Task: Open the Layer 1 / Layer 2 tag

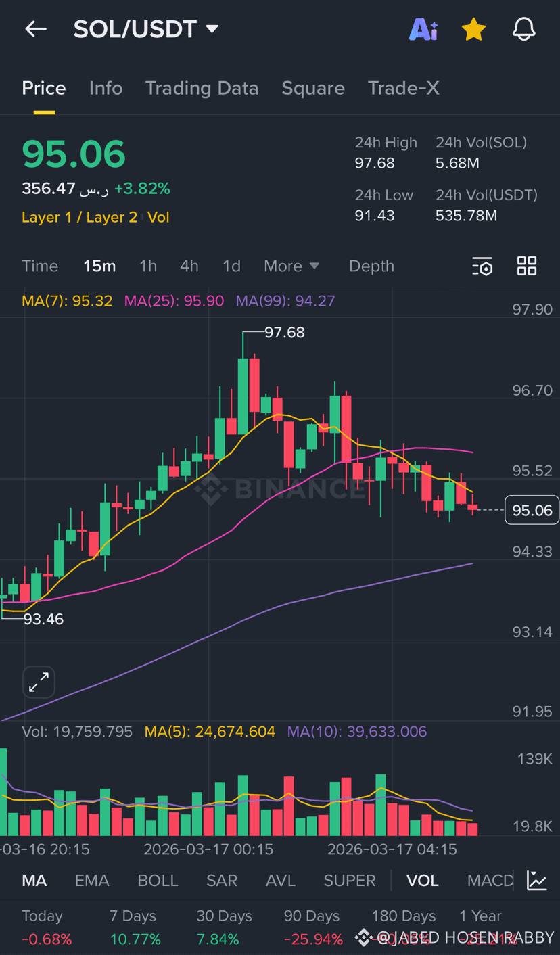Action: (79, 217)
